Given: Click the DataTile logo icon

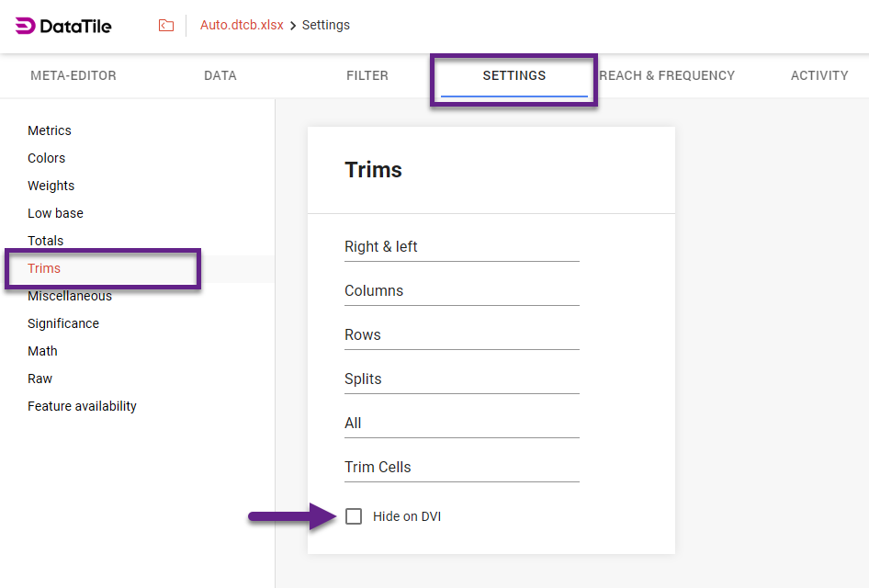Looking at the screenshot, I should pyautogui.click(x=26, y=26).
